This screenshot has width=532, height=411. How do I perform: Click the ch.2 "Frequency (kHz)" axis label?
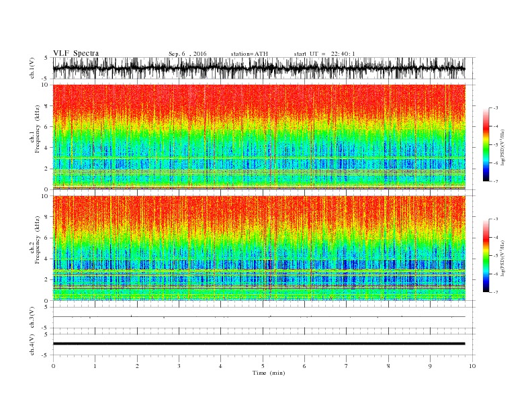(x=38, y=240)
